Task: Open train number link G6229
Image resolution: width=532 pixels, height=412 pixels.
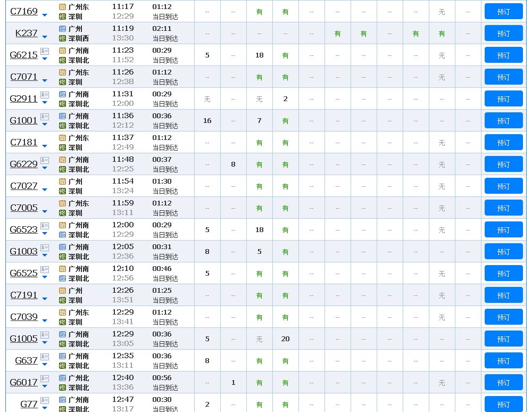Action: [x=24, y=164]
